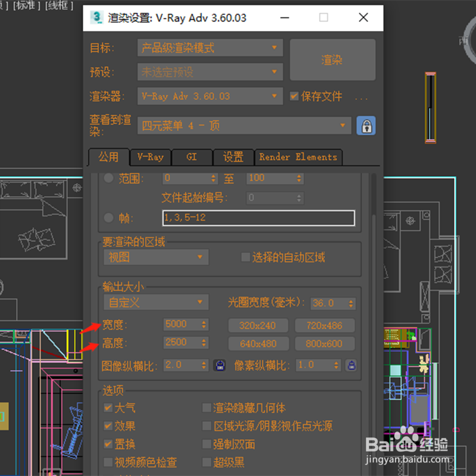Image resolution: width=476 pixels, height=476 pixels.
Task: Choose the 320x240 preset size button
Action: [258, 325]
